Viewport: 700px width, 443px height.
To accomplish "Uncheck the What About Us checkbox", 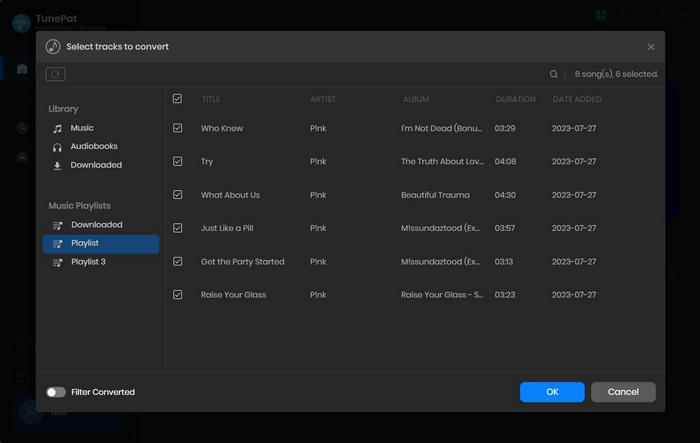I will 177,195.
